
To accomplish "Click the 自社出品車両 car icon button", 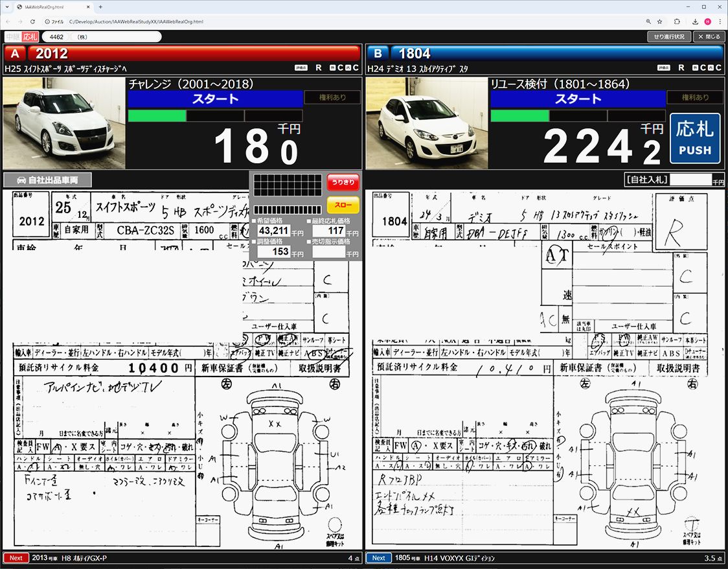I will click(47, 180).
